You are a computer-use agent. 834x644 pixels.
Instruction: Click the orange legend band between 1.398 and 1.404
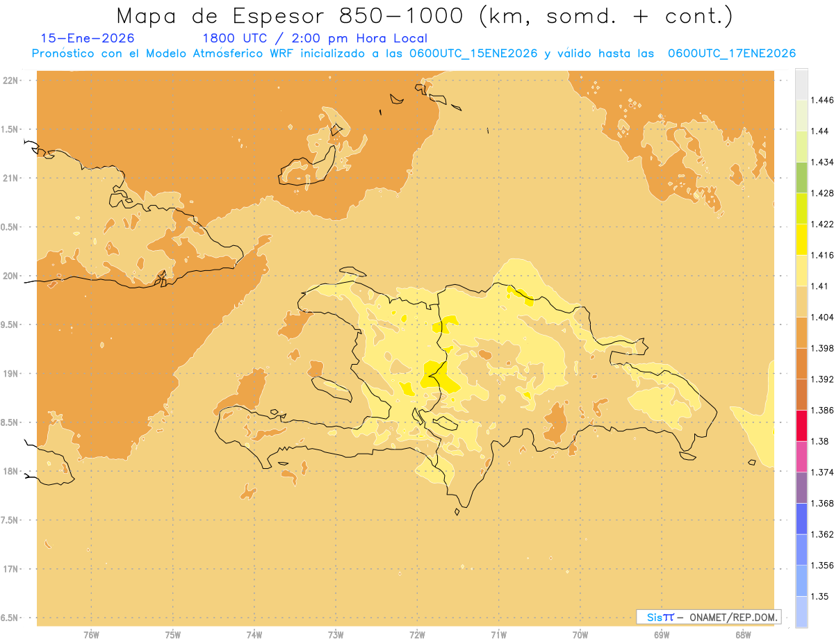coord(801,332)
